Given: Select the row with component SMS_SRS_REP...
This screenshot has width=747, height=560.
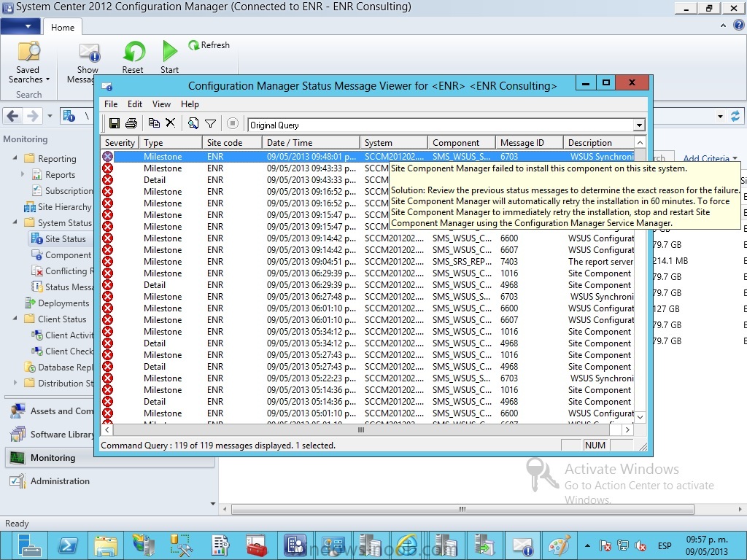Looking at the screenshot, I should tap(368, 262).
